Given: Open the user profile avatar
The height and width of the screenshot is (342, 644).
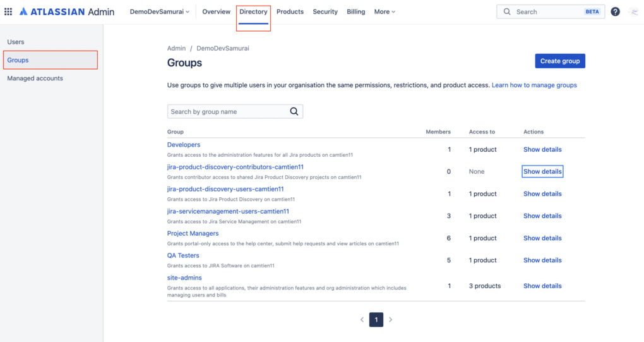Looking at the screenshot, I should [x=634, y=11].
